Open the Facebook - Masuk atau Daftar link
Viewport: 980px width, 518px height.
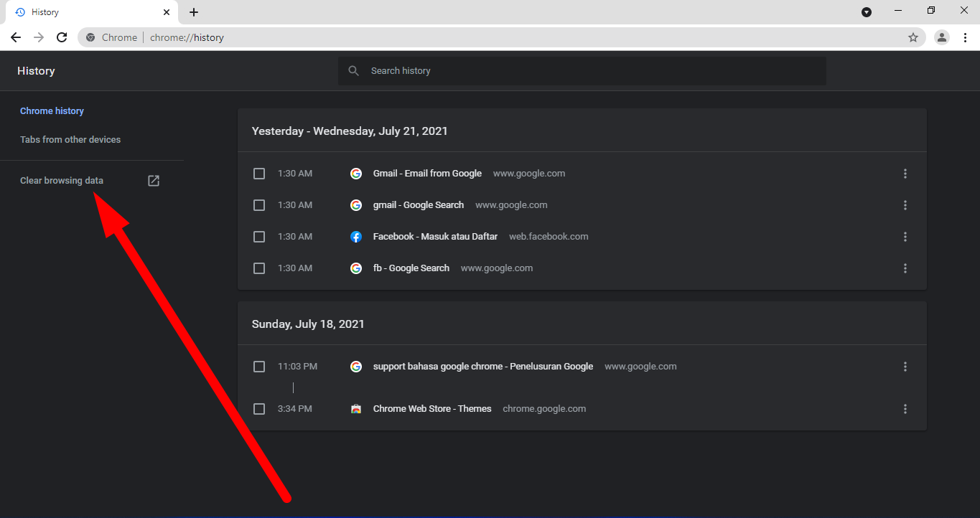(435, 237)
